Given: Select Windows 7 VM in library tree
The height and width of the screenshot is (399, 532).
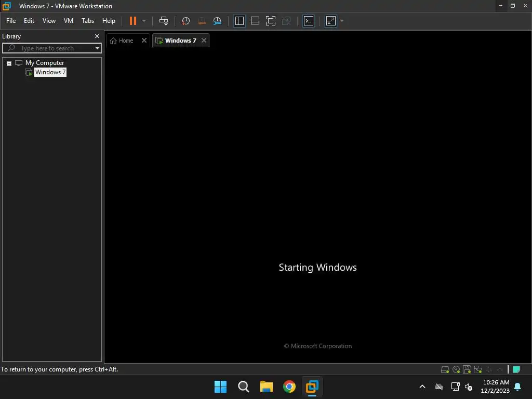Looking at the screenshot, I should (x=50, y=72).
